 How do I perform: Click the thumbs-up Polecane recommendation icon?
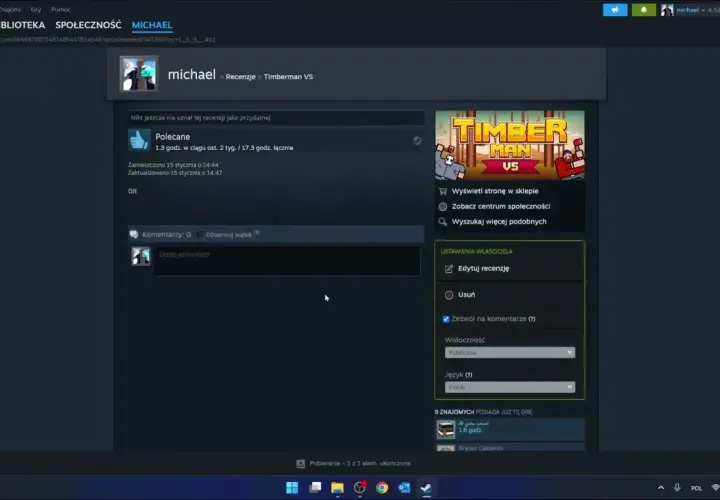[x=139, y=140]
